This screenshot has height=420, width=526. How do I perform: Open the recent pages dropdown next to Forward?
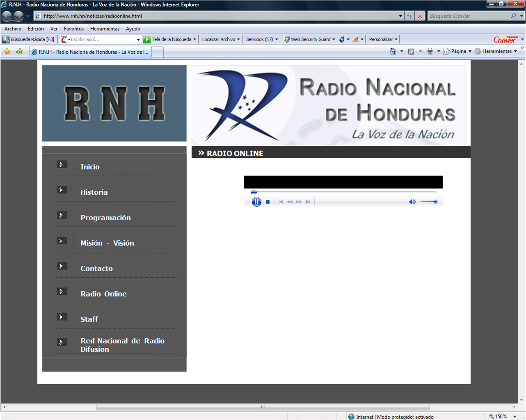click(x=28, y=16)
